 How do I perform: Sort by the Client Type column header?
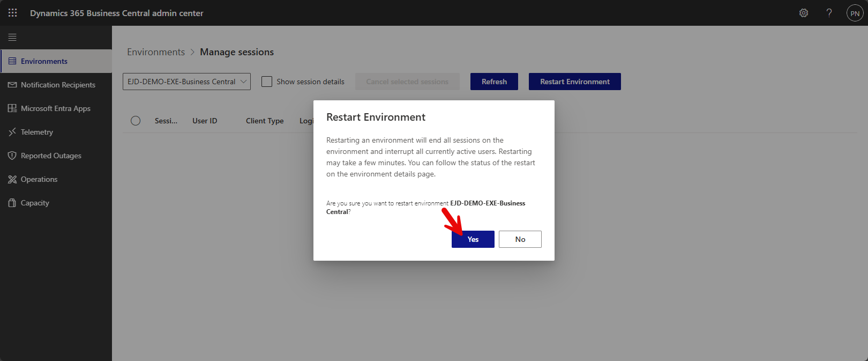click(x=265, y=121)
